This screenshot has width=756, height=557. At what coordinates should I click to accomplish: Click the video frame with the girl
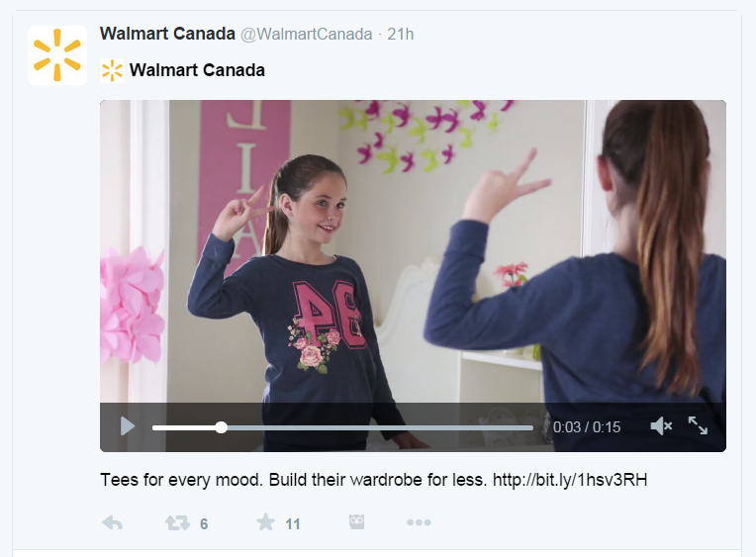click(x=413, y=247)
